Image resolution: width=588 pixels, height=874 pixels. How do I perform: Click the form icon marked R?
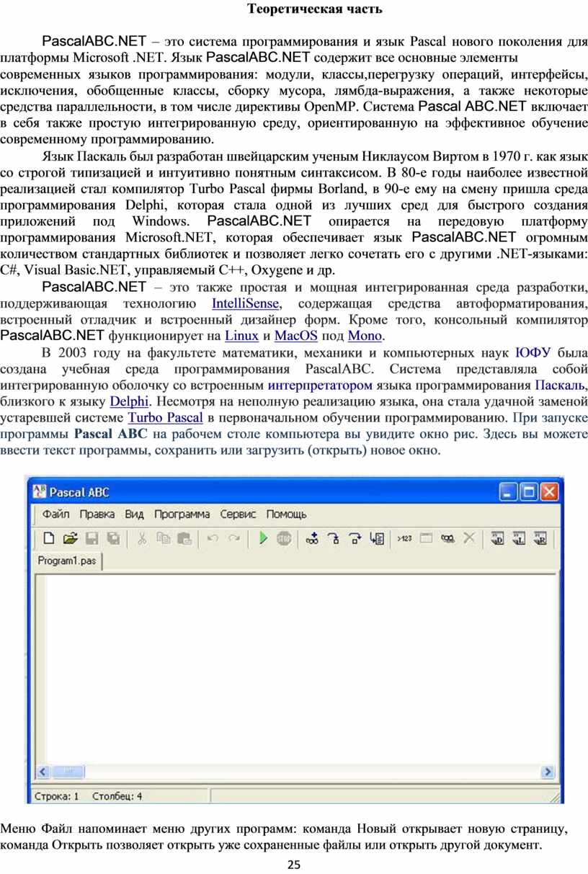(x=541, y=538)
